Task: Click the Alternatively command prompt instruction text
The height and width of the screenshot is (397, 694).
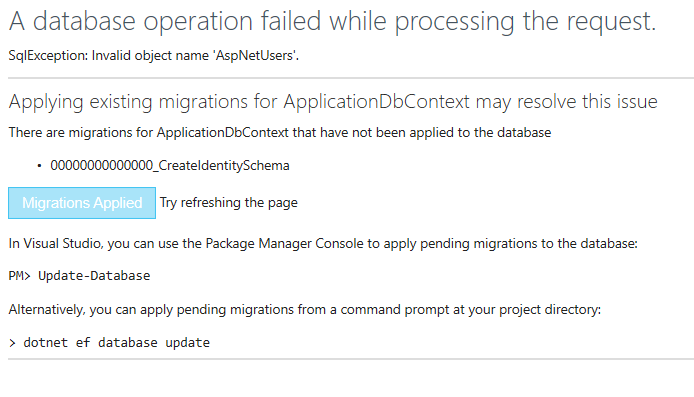Action: coord(305,309)
